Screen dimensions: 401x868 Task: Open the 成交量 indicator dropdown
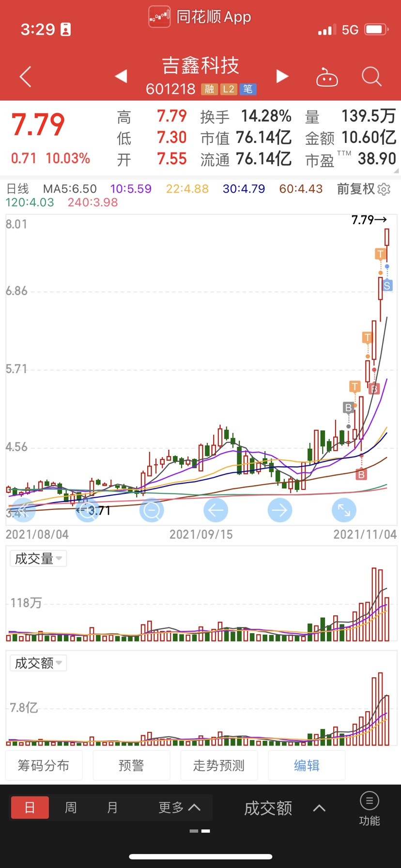[38, 558]
